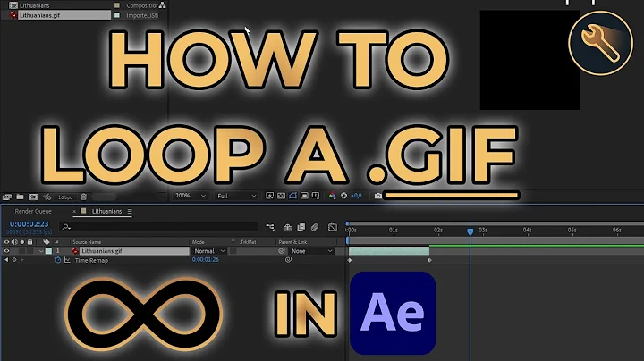Image resolution: width=644 pixels, height=361 pixels.
Task: Click the teal Lithuanians.gif layer duration bar
Action: [388, 251]
